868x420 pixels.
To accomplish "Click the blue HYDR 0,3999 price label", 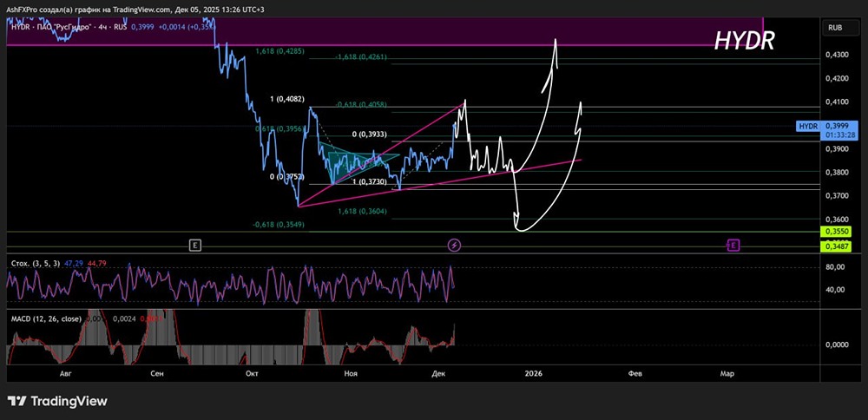I will [x=827, y=126].
